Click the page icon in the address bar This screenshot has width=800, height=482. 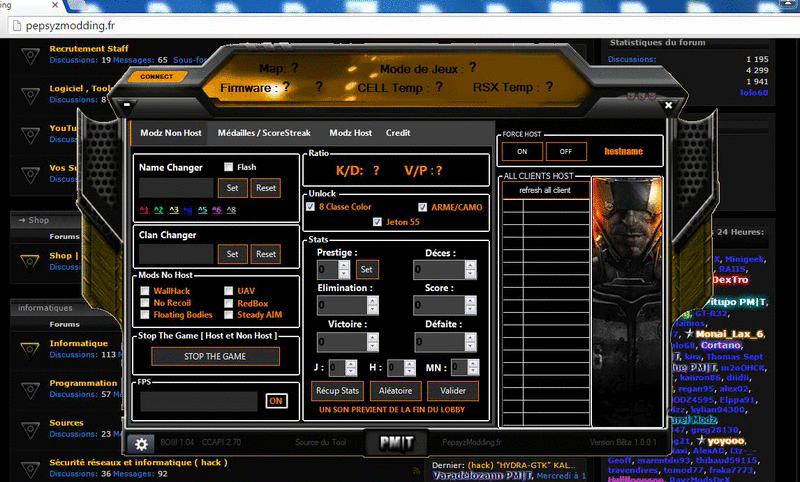17,26
